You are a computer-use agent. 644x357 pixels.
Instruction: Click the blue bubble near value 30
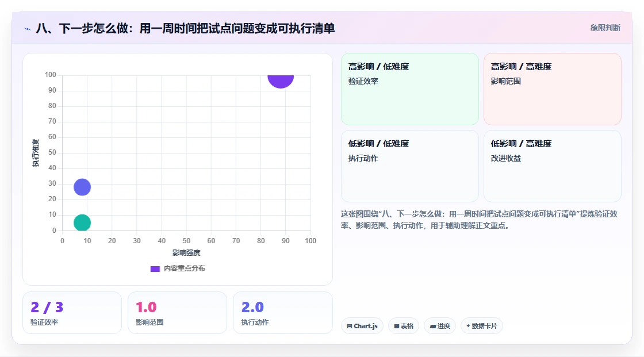(x=82, y=187)
